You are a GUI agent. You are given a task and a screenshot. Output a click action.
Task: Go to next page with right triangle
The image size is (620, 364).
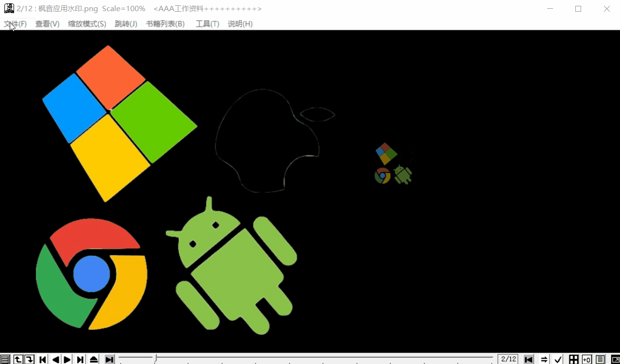coord(68,359)
